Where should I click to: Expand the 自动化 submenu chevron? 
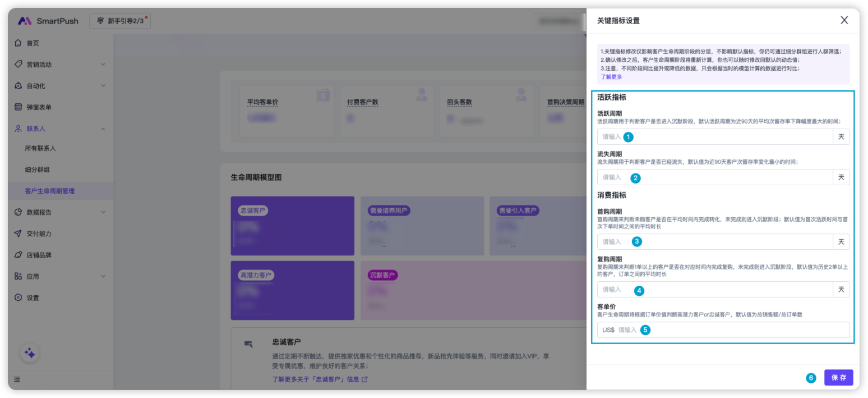tap(103, 86)
